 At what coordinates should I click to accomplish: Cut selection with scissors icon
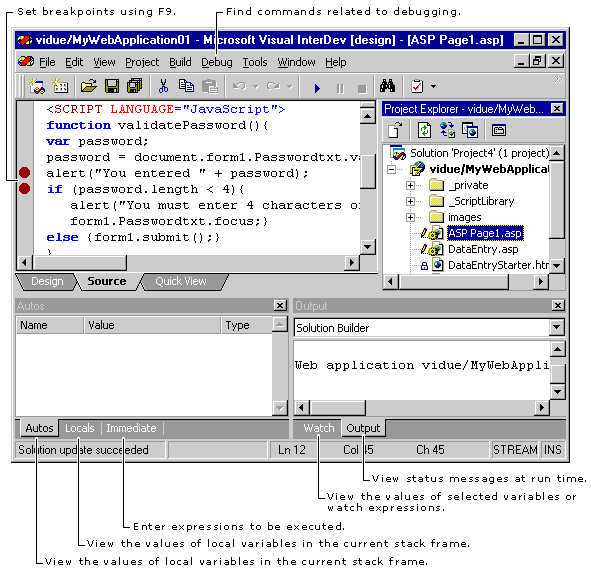[163, 86]
